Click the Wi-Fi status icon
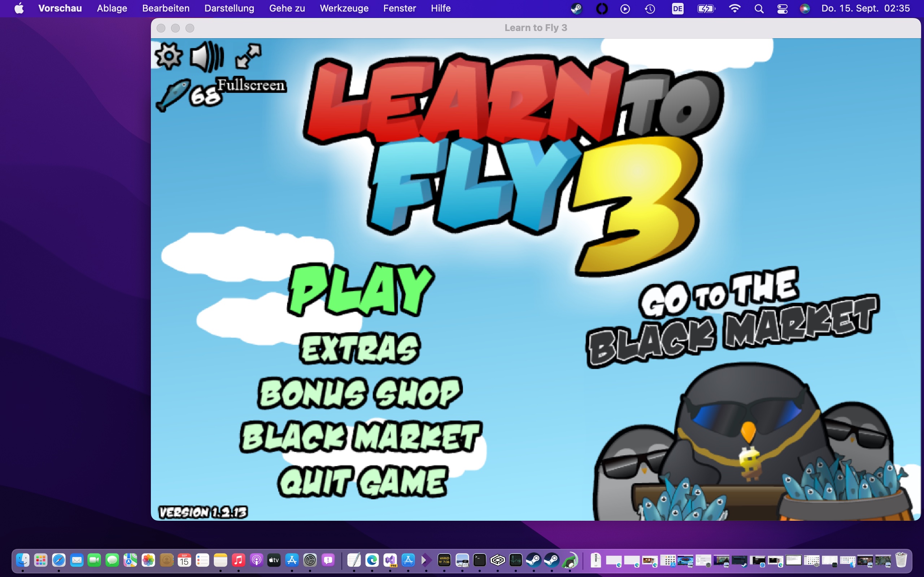Image resolution: width=924 pixels, height=577 pixels. pos(734,8)
